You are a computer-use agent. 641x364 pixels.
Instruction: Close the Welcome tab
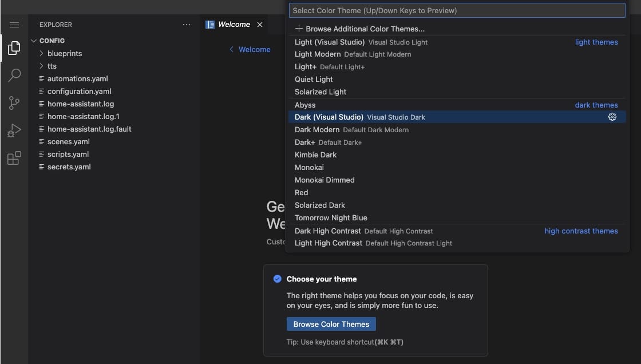point(260,25)
